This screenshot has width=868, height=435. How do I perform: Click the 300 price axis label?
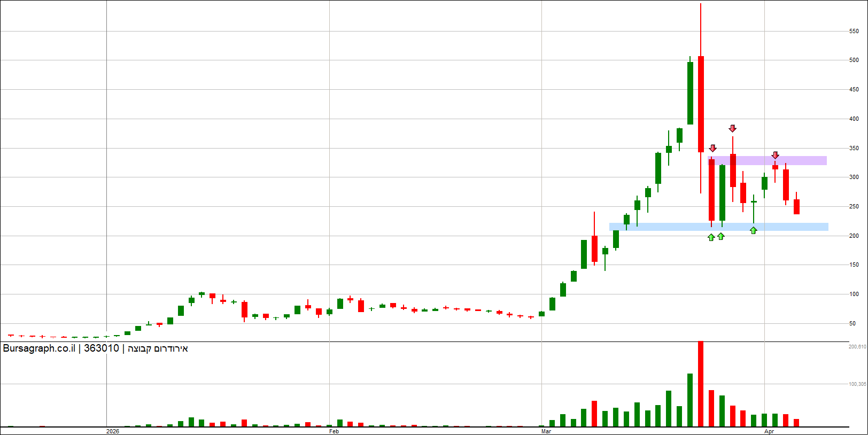(854, 177)
